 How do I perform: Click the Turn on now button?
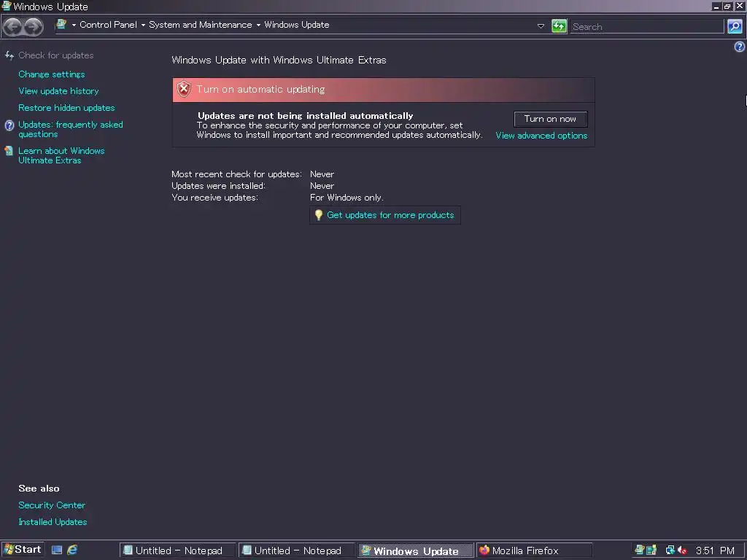[x=550, y=119]
